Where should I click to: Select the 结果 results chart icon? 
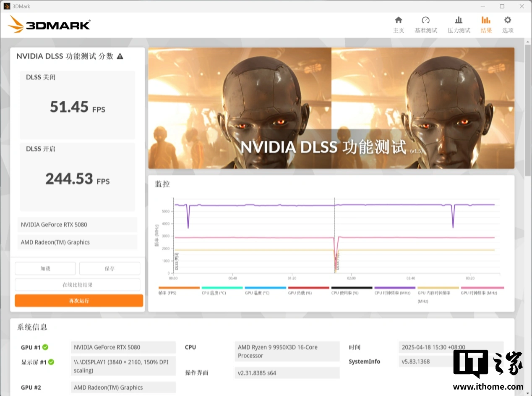point(486,20)
